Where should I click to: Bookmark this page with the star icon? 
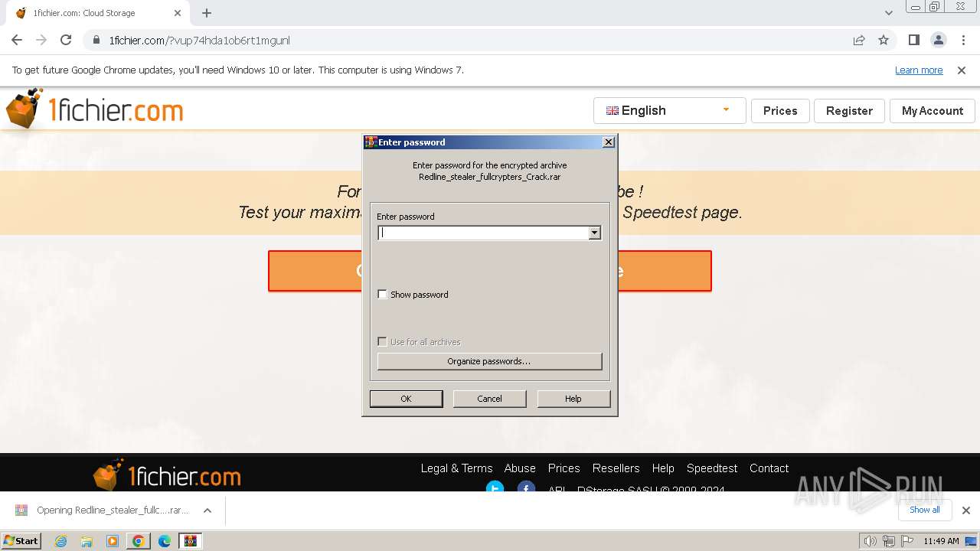[884, 41]
